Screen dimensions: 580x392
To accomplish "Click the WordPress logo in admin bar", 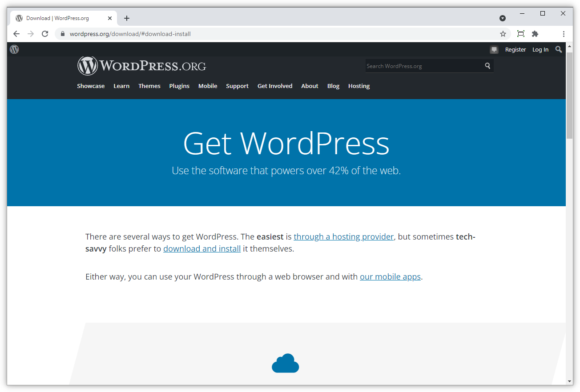I will point(14,49).
